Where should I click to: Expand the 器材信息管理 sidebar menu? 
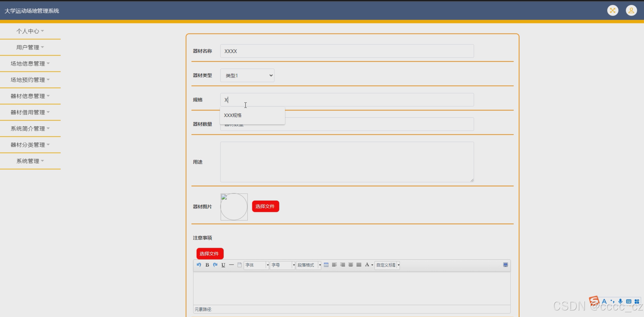30,96
